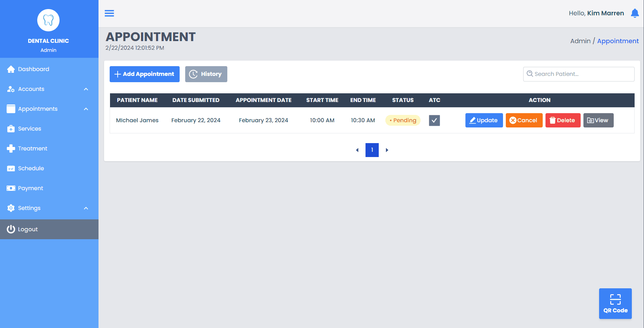
Task: Open notifications via the bell icon
Action: pos(635,13)
